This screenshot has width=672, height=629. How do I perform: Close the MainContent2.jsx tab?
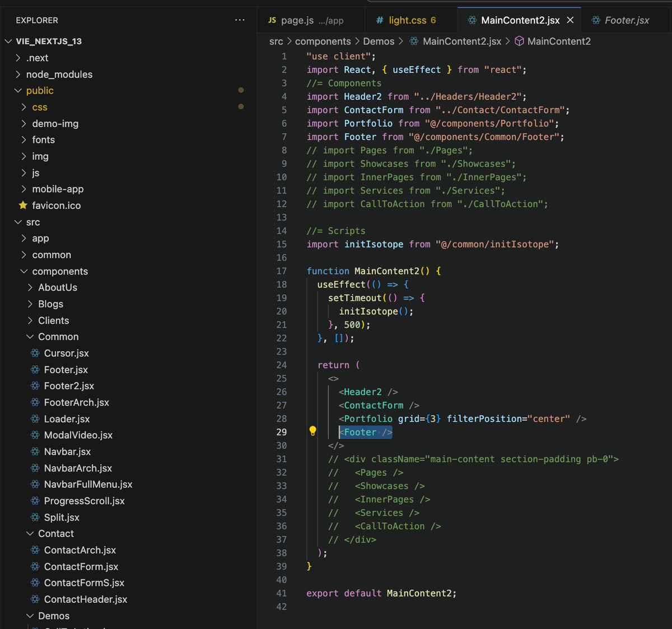pos(570,20)
